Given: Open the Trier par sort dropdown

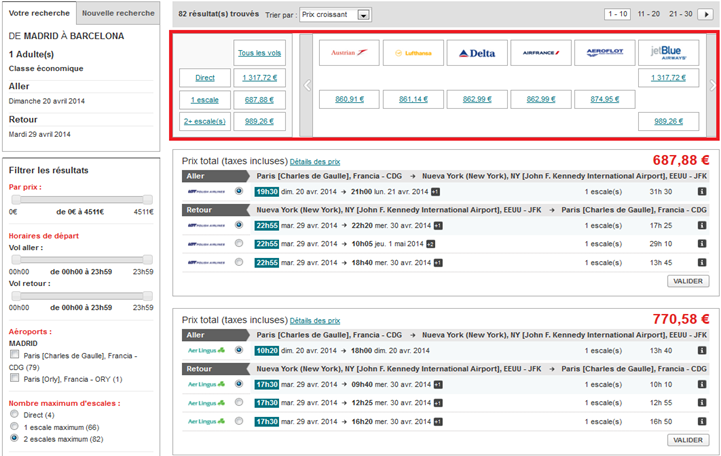Looking at the screenshot, I should point(335,15).
